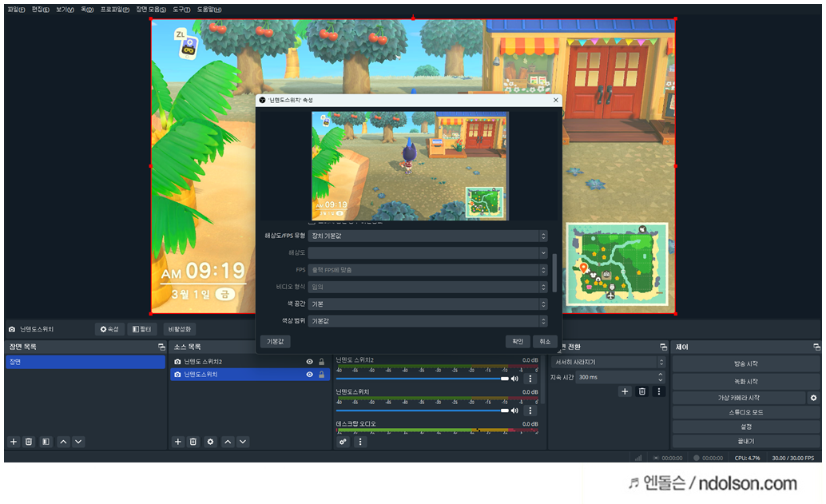Image resolution: width=826 pixels, height=504 pixels.
Task: Adjust 닌텐도스위치 volume slider
Action: pos(423,411)
